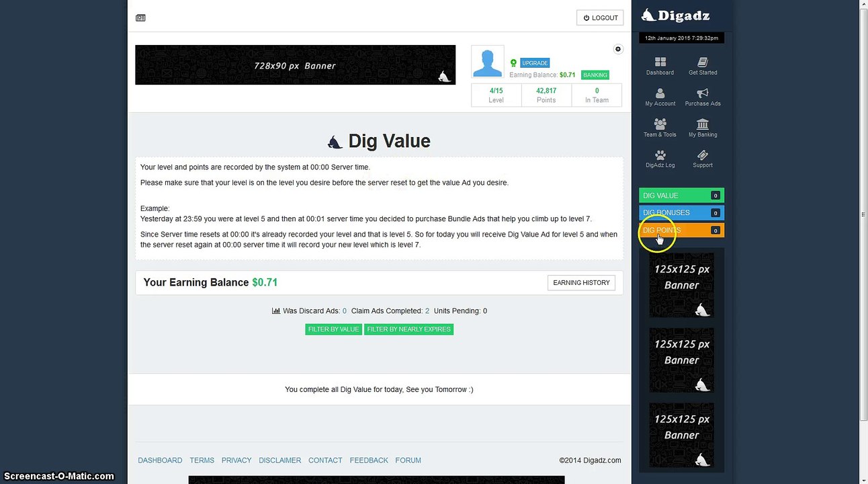The image size is (868, 484).
Task: Click the Digadz logo in the sidebar
Action: [675, 15]
